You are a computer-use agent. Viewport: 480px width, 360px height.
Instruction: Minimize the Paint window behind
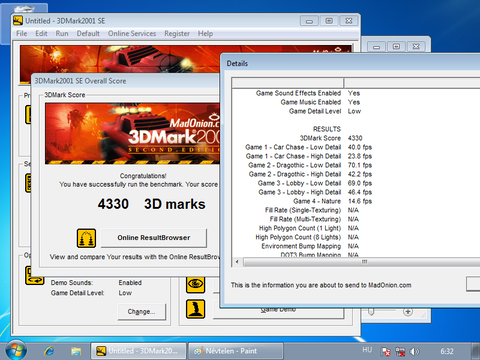[376, 46]
